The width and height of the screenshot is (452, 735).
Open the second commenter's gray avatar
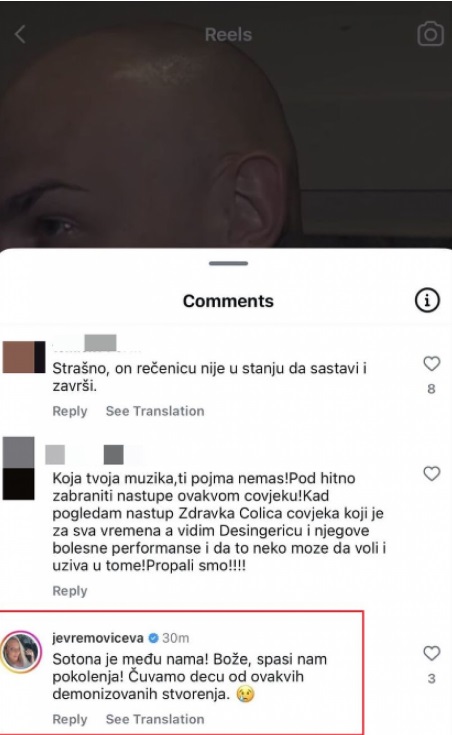click(x=19, y=468)
